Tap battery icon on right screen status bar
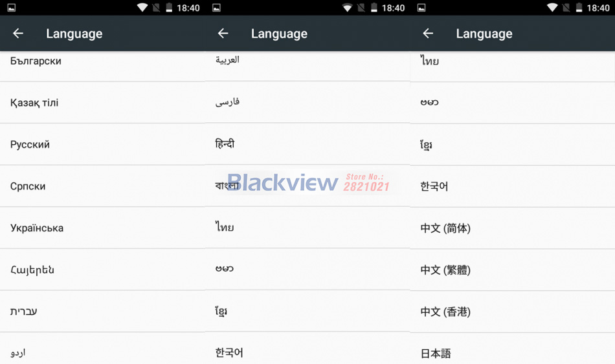This screenshot has height=364, width=615. pos(579,8)
